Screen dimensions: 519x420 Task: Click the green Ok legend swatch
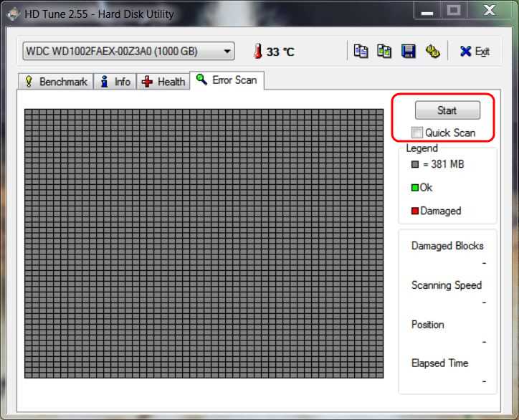[x=415, y=188]
